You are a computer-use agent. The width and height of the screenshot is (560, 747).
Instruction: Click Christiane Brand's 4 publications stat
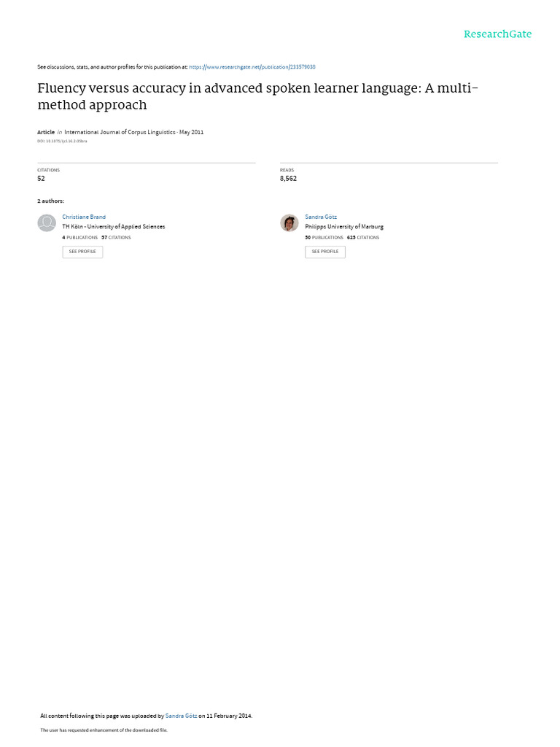pos(79,237)
